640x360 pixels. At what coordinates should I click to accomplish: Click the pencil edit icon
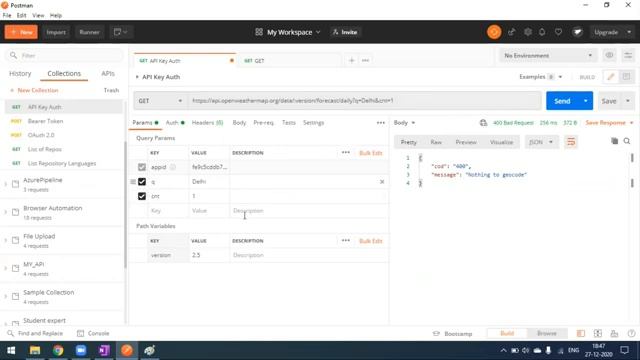point(611,77)
